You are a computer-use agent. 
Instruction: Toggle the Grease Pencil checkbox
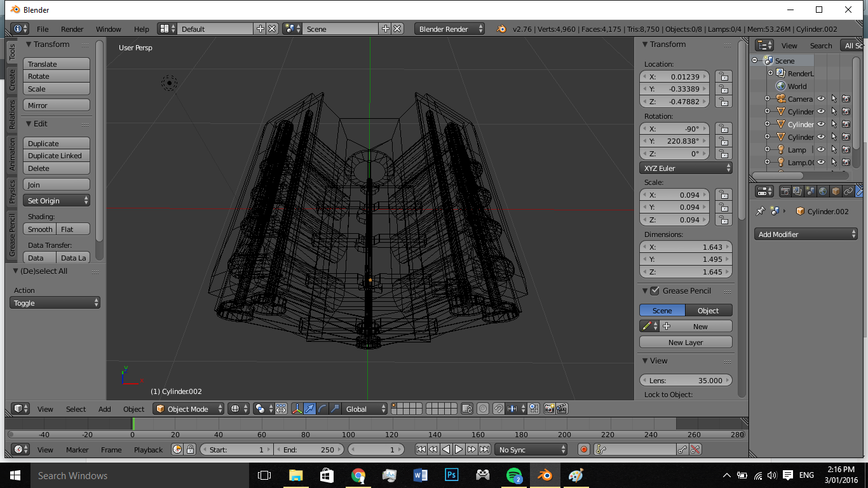pyautogui.click(x=654, y=290)
